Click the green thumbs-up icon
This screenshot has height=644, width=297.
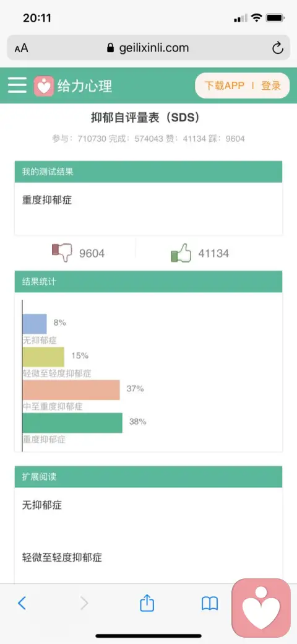[181, 253]
